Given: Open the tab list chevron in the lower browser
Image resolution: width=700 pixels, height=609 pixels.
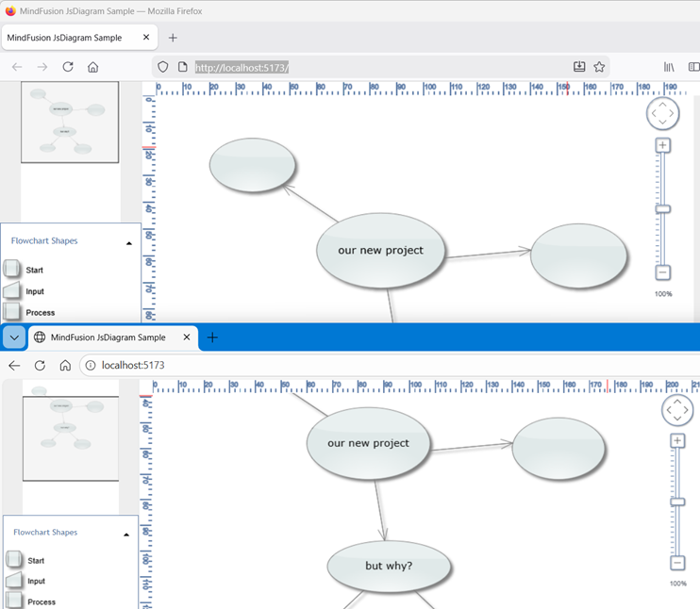Looking at the screenshot, I should tap(14, 337).
